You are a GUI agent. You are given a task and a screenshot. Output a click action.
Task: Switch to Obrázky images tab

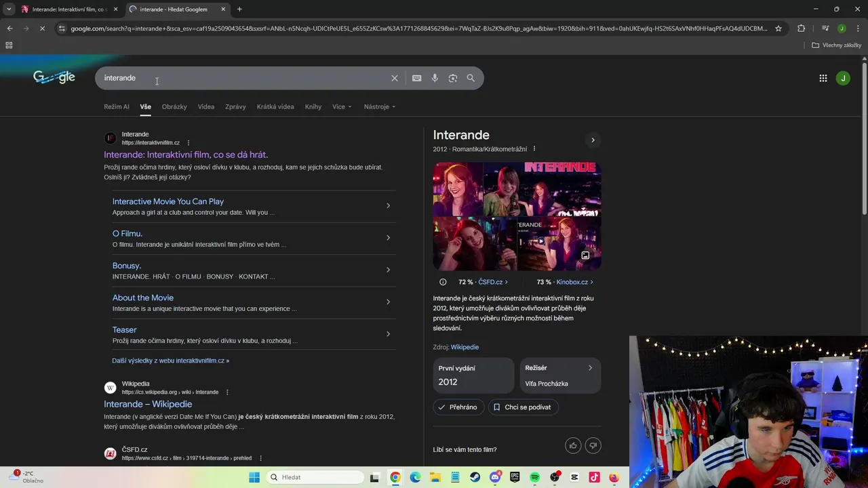[x=174, y=106]
